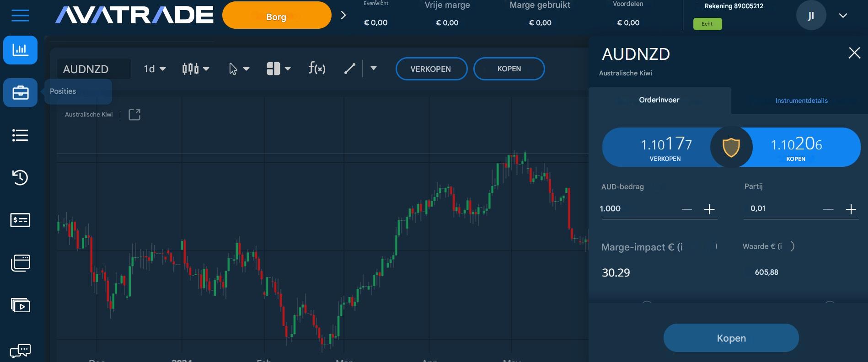The height and width of the screenshot is (362, 868).
Task: Open the Posities panel from the sidebar
Action: tap(20, 92)
